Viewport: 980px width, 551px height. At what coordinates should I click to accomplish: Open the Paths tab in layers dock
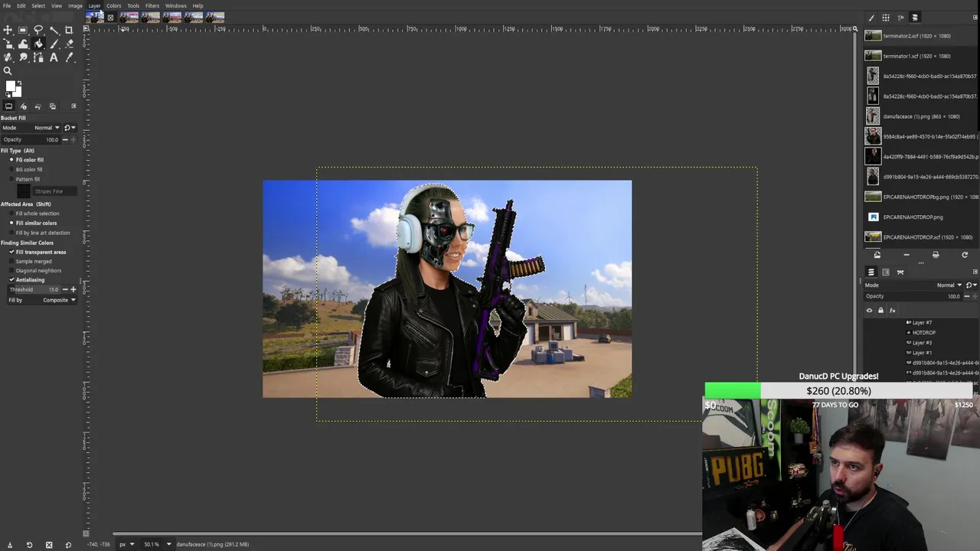900,272
